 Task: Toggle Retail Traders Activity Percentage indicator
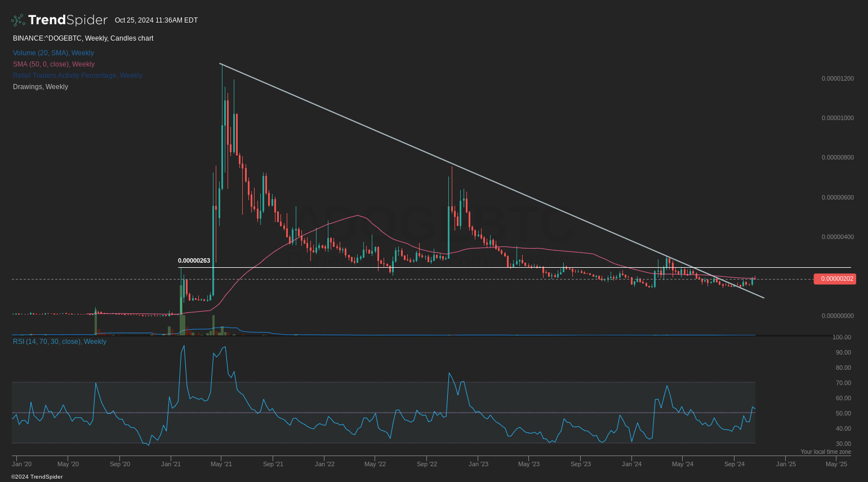click(x=77, y=75)
